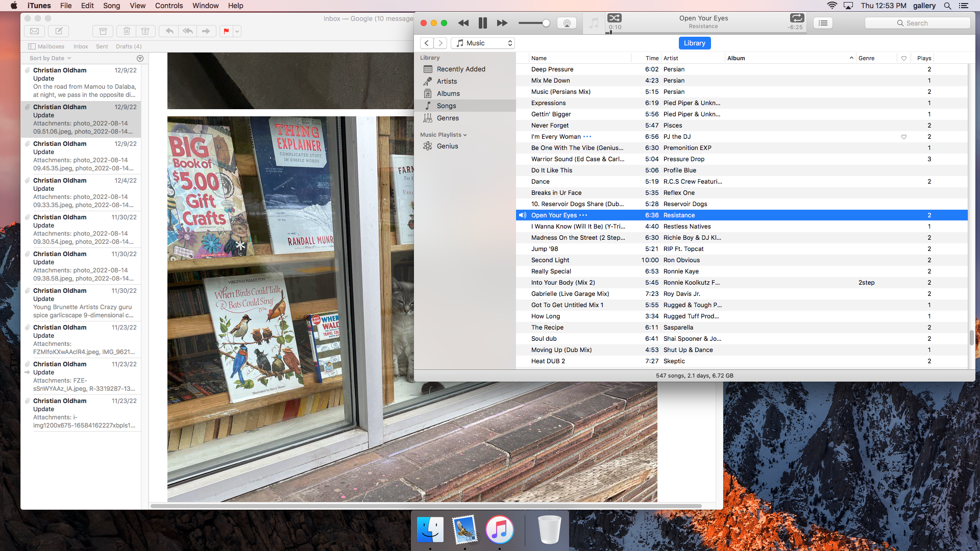
Task: Sort songs by the Artist column
Action: click(693, 58)
